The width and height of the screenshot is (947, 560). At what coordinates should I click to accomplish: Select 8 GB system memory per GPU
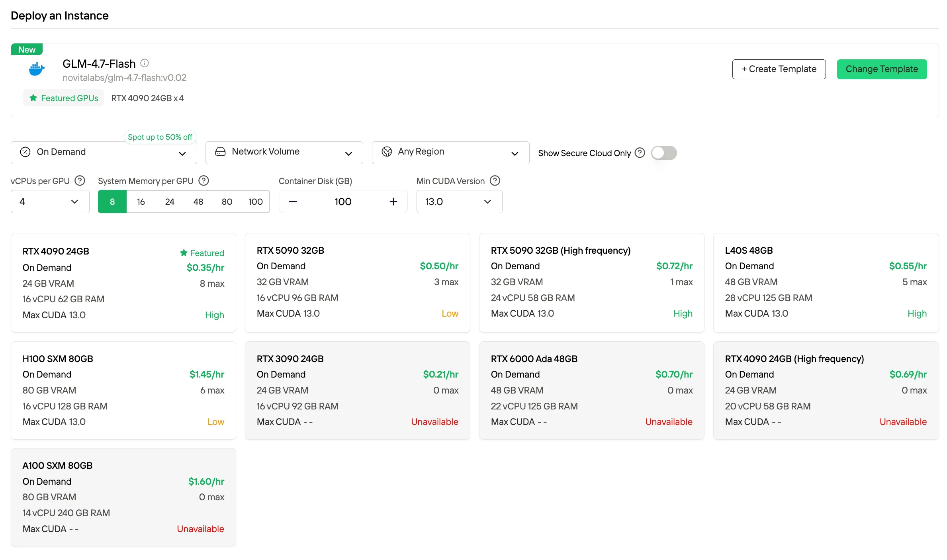coord(112,202)
